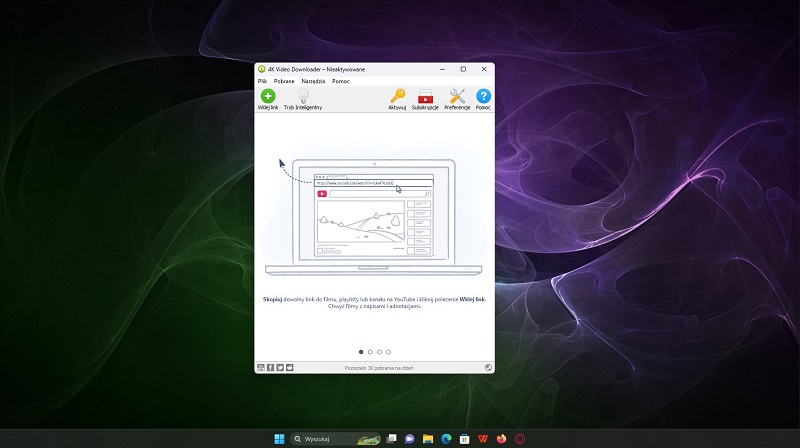Open the Pomoc menu in menu bar
Image resolution: width=800 pixels, height=448 pixels.
coord(341,81)
